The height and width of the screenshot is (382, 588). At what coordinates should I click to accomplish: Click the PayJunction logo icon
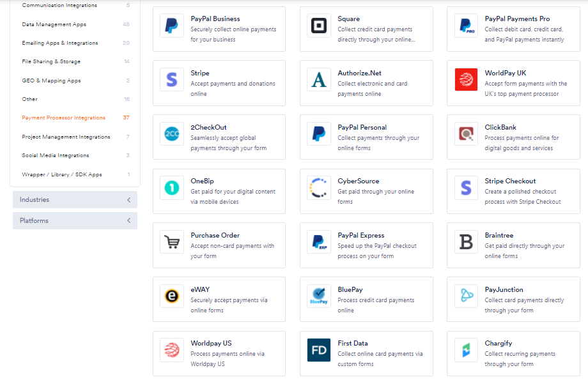(x=466, y=296)
